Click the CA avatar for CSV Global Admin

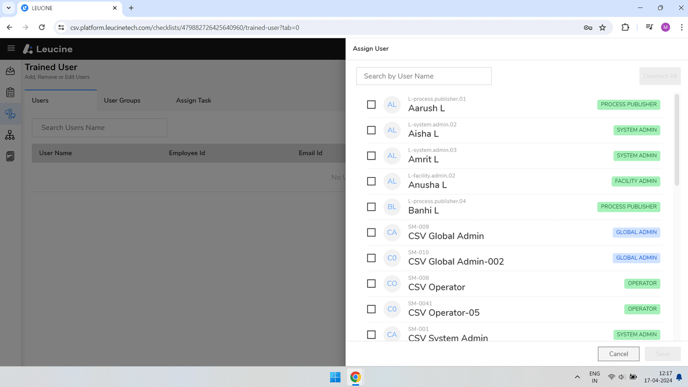[x=392, y=232]
